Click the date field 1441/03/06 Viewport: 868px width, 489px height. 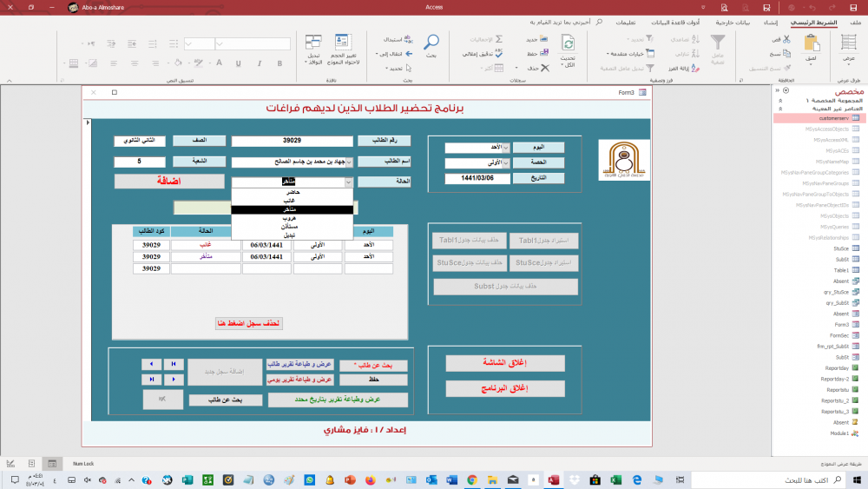pos(477,178)
